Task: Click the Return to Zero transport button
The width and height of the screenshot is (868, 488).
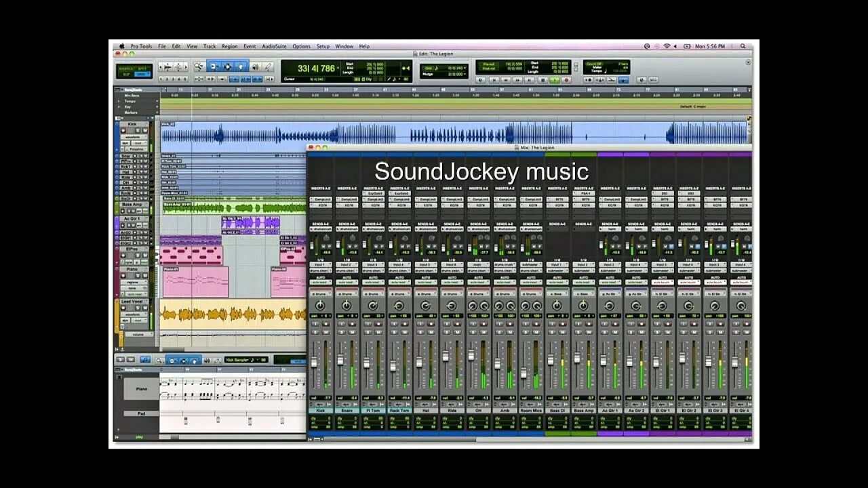Action: tap(494, 79)
